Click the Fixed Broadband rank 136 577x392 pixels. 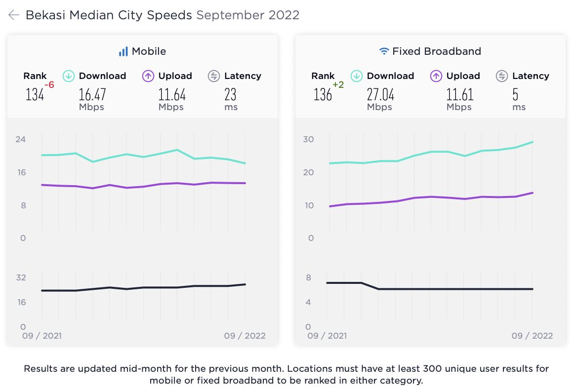323,94
